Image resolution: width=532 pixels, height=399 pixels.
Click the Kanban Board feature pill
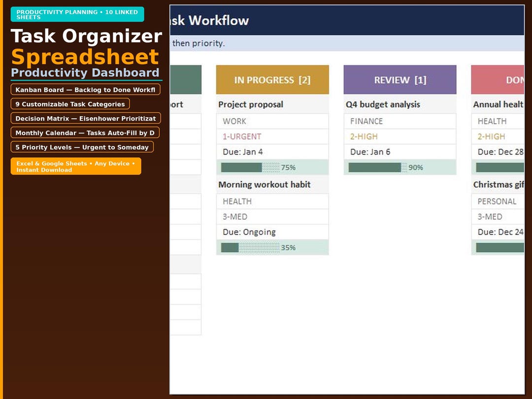[86, 90]
